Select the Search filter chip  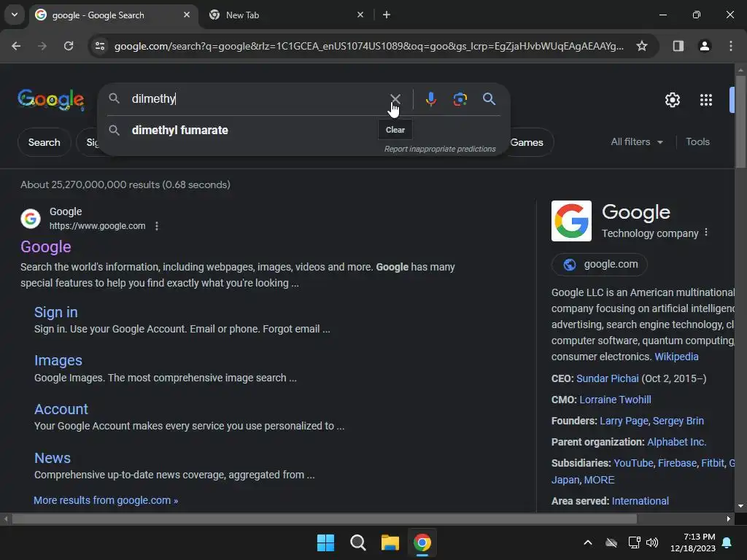click(x=44, y=142)
